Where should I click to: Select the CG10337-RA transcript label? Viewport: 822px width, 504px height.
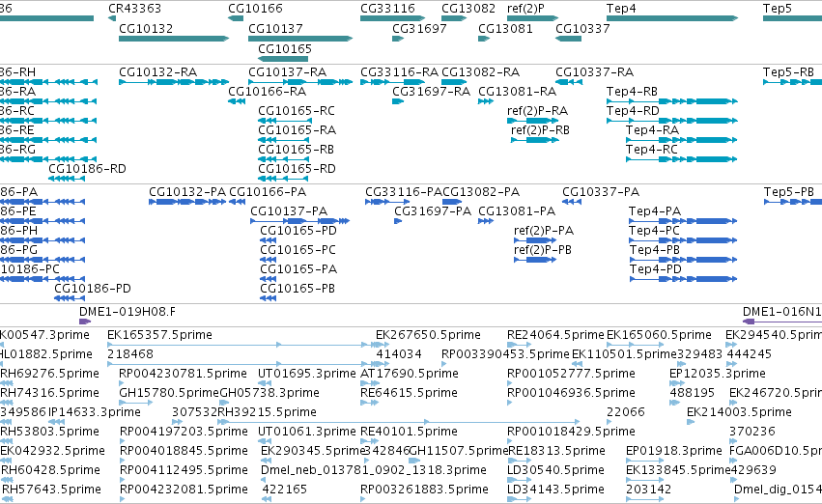pos(594,71)
